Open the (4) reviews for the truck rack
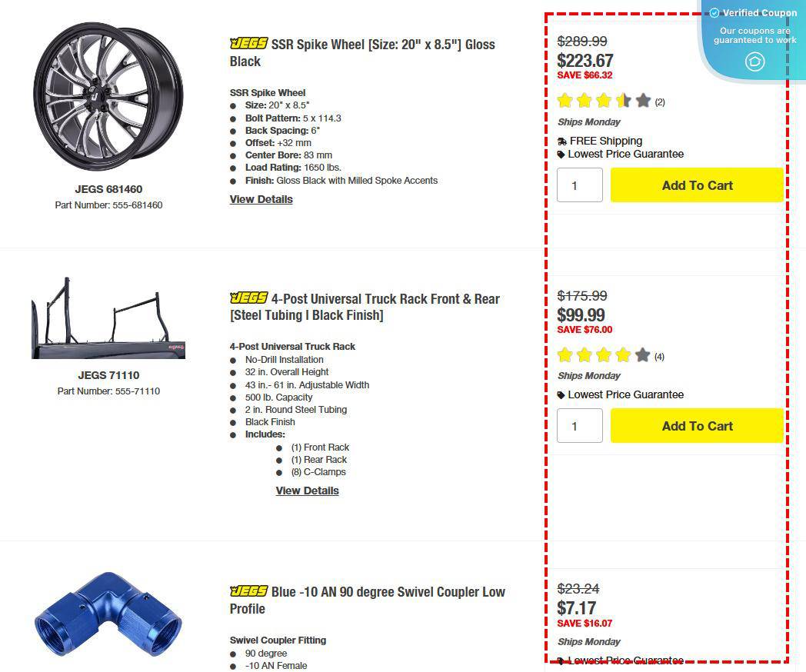This screenshot has height=672, width=806. 659,356
